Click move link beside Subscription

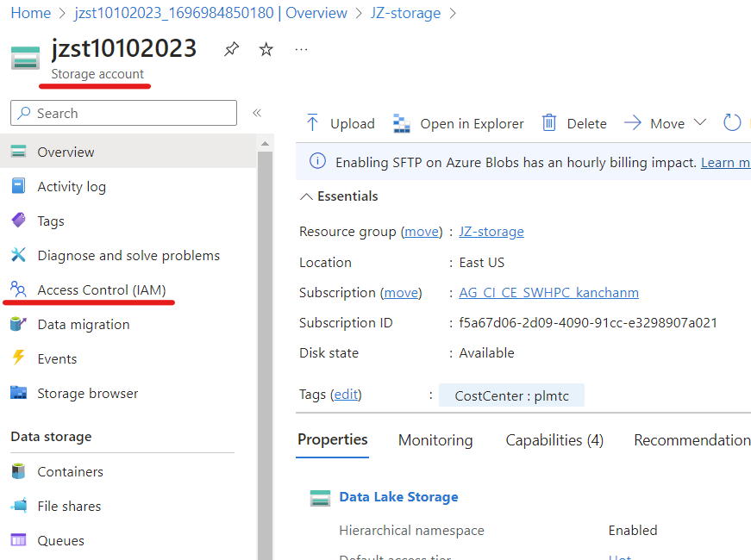[x=401, y=292]
